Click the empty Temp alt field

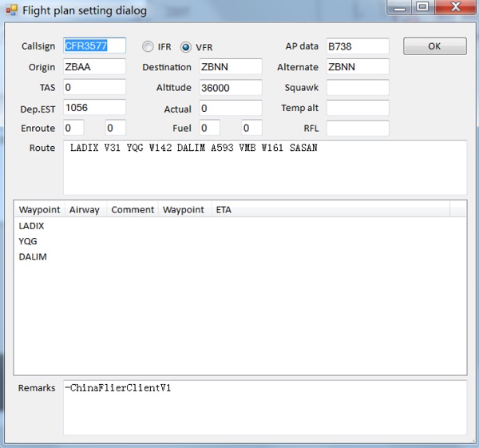coord(358,108)
